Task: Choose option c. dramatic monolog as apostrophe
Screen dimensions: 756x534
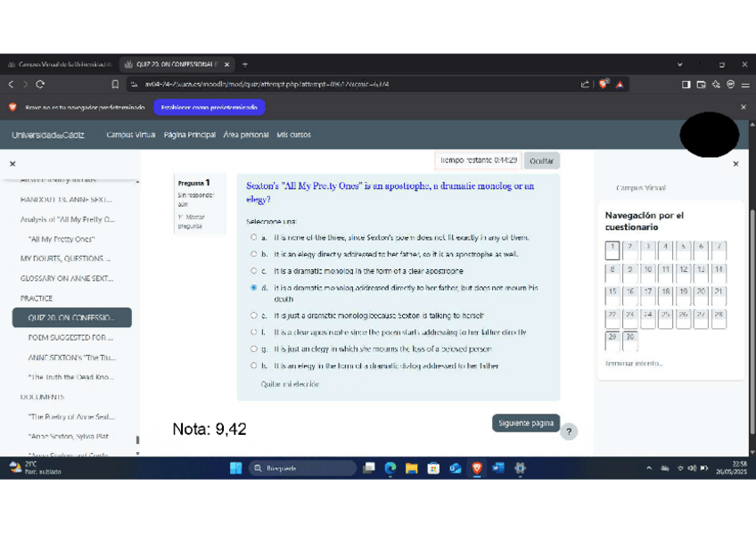Action: click(x=254, y=271)
